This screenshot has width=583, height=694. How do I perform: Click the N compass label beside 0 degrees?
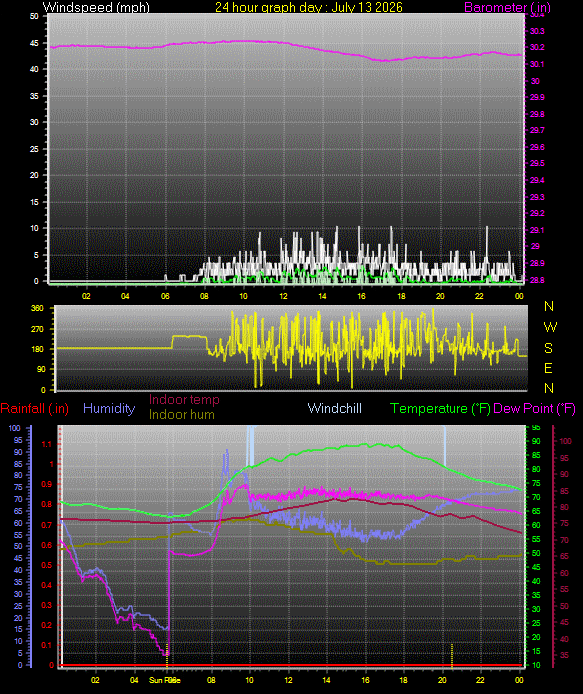coord(548,388)
